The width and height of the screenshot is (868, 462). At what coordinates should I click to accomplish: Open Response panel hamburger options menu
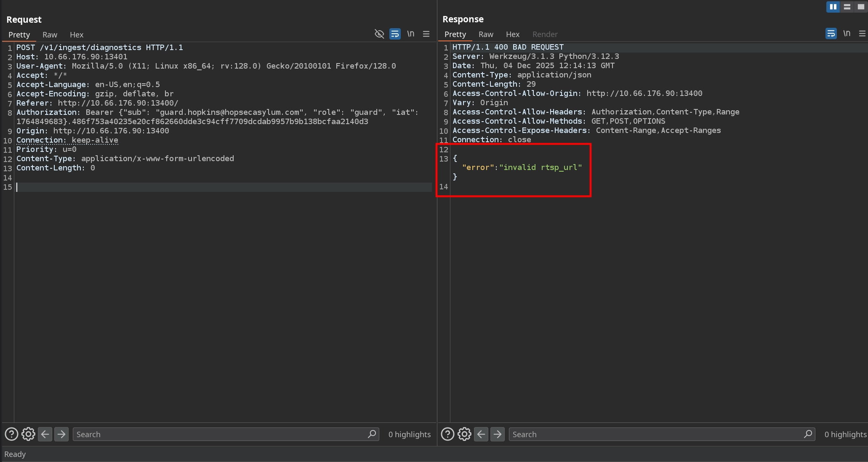(862, 34)
